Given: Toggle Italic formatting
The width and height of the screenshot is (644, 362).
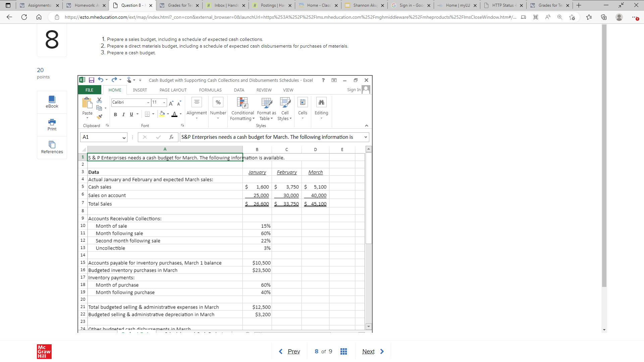Looking at the screenshot, I should coord(123,114).
